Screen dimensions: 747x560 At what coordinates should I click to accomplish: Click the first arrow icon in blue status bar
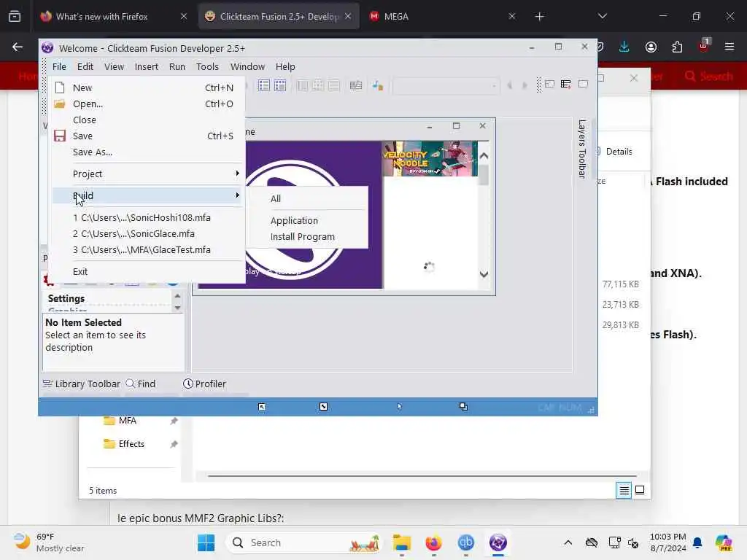(x=262, y=407)
